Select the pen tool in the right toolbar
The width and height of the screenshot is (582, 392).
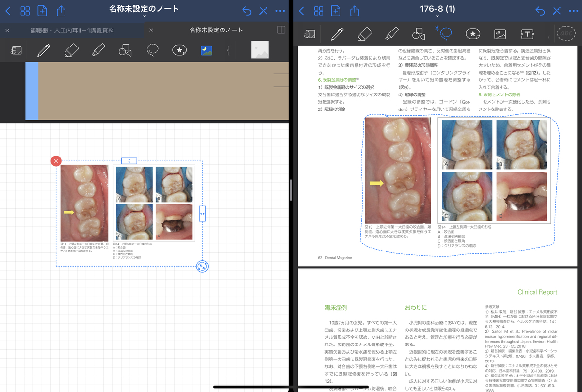click(x=337, y=34)
